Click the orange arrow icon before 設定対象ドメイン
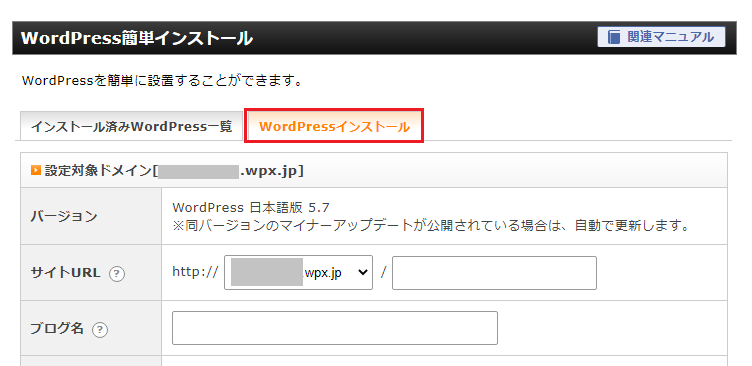The image size is (752, 366). tap(35, 170)
